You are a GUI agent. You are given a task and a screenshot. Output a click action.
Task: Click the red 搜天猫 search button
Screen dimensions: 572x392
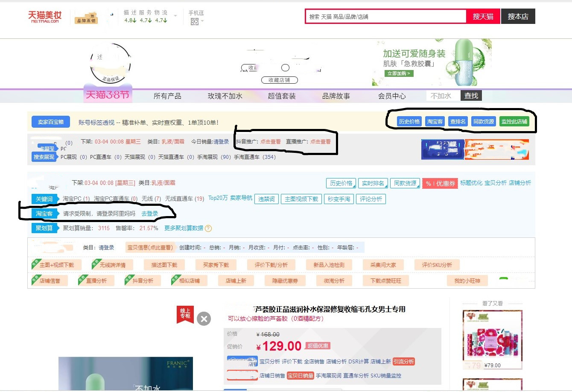coord(483,16)
